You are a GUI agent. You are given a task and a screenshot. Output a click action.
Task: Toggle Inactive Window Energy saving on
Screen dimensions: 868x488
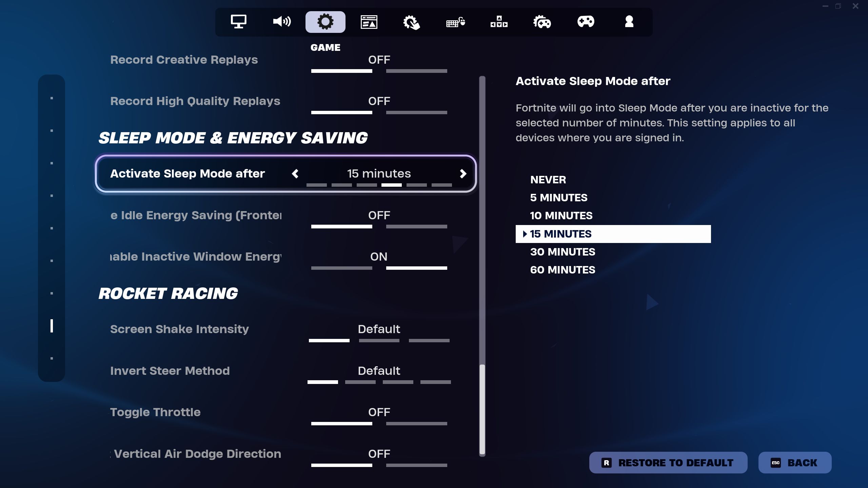(378, 256)
